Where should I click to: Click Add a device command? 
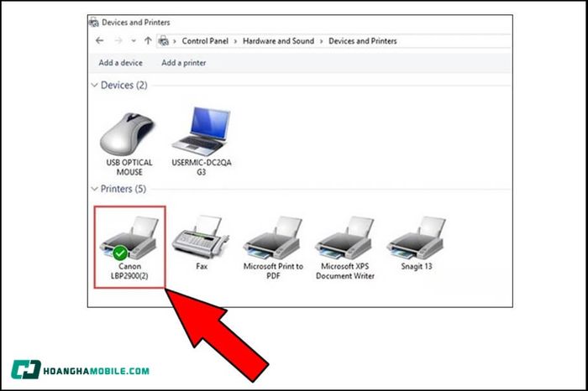pos(121,63)
